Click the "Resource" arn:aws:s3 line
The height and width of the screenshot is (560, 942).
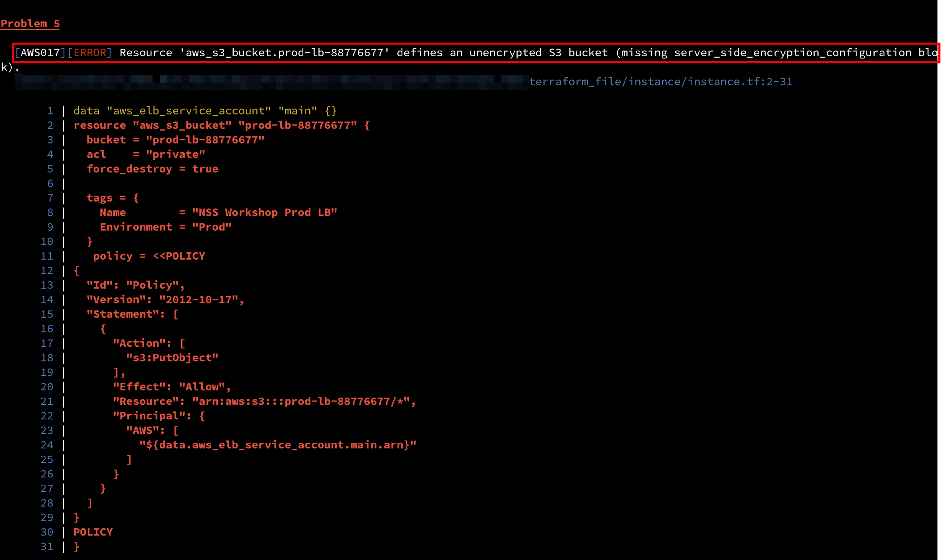pos(265,401)
